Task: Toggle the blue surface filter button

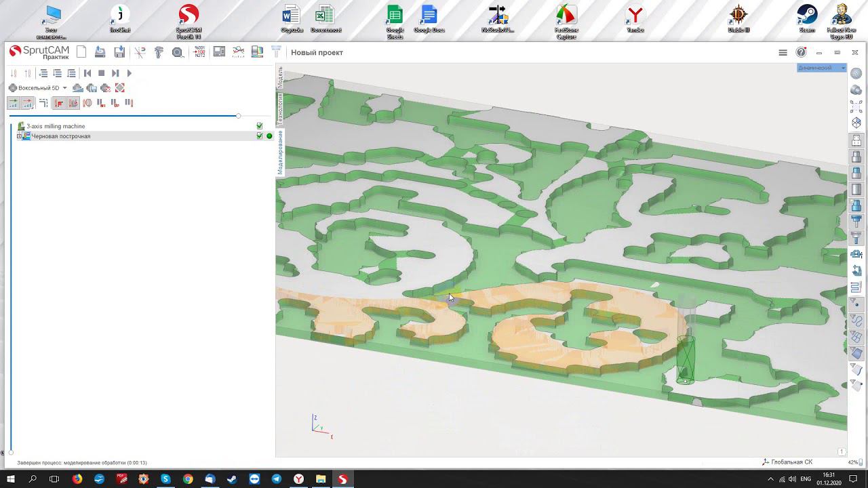Action: click(856, 353)
